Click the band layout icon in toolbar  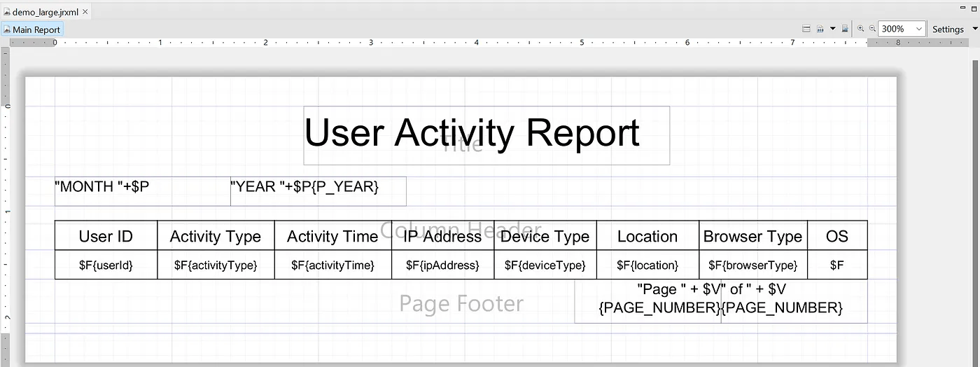tap(806, 29)
